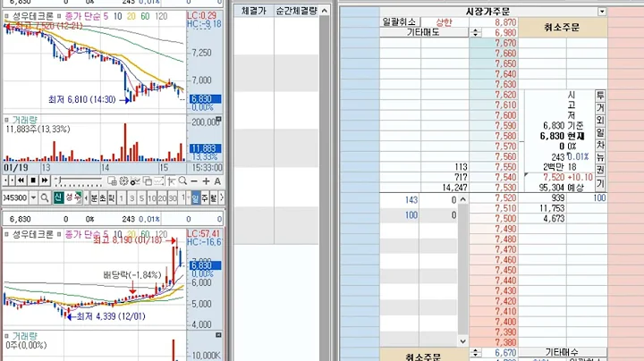Click the fast-forward double-arrow chart button
This screenshot has height=361, width=644.
(x=45, y=180)
